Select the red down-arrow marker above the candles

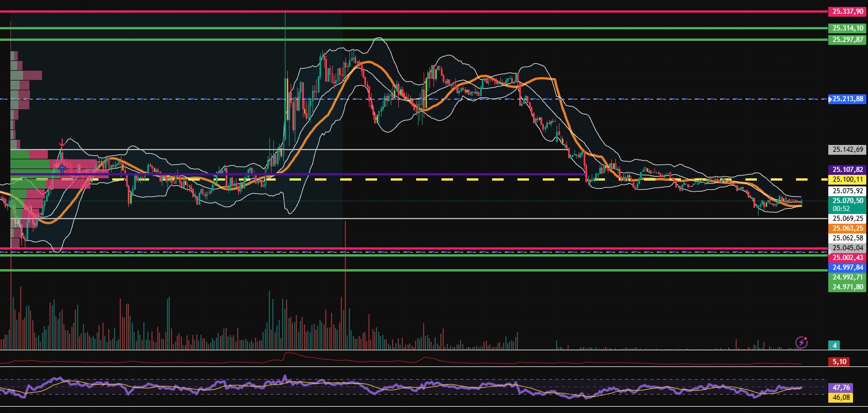(x=62, y=142)
